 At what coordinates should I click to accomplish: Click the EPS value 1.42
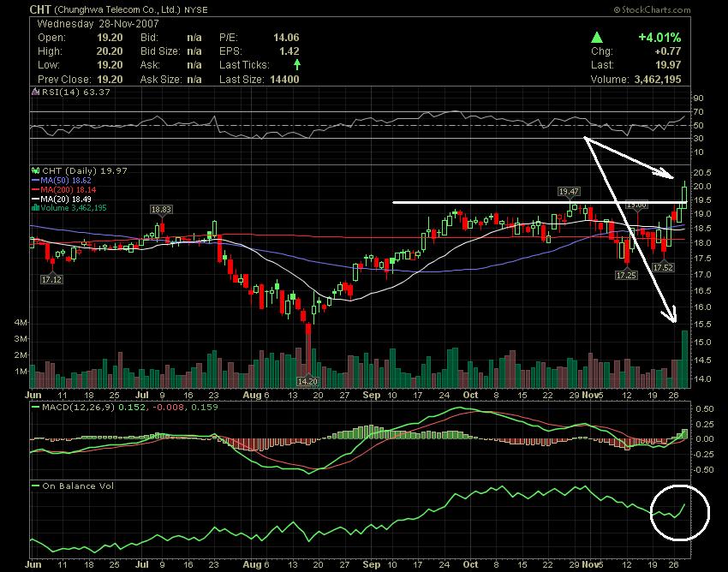[289, 51]
